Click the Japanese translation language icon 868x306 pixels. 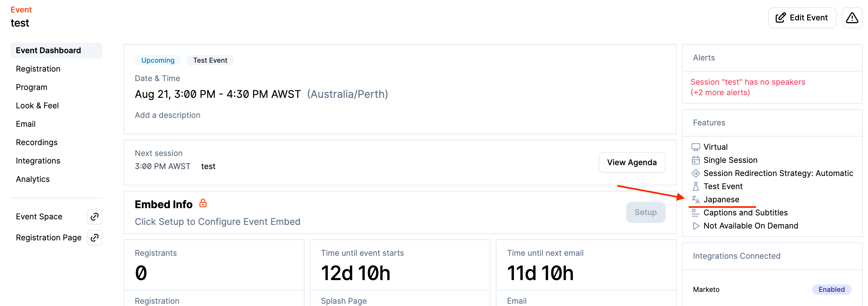pyautogui.click(x=696, y=200)
